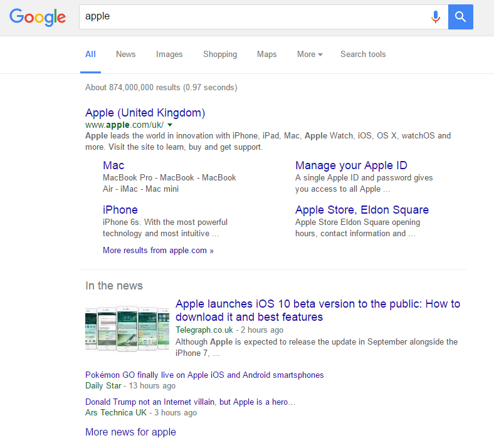Image resolution: width=494 pixels, height=448 pixels.
Task: Expand the green arrow beside www.apple.com/uk/
Action: (170, 125)
